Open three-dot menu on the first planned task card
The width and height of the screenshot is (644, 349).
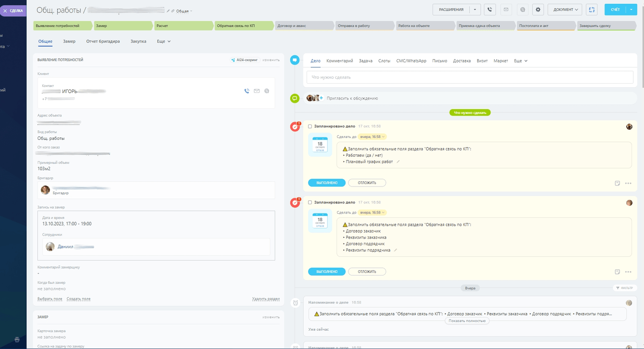click(628, 183)
